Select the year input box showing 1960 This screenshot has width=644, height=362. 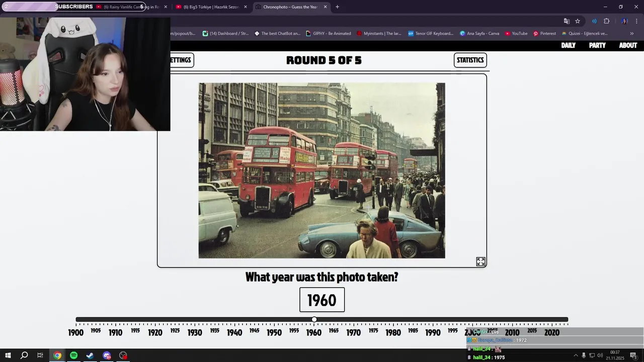[x=322, y=300]
